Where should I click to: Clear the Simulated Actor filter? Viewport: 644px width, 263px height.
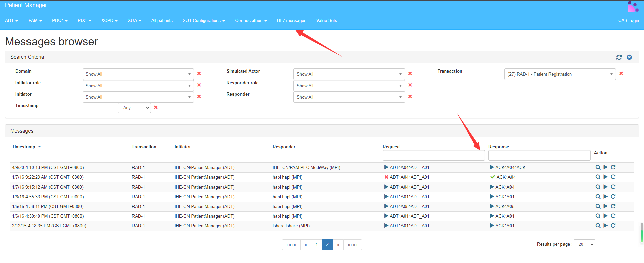click(410, 73)
